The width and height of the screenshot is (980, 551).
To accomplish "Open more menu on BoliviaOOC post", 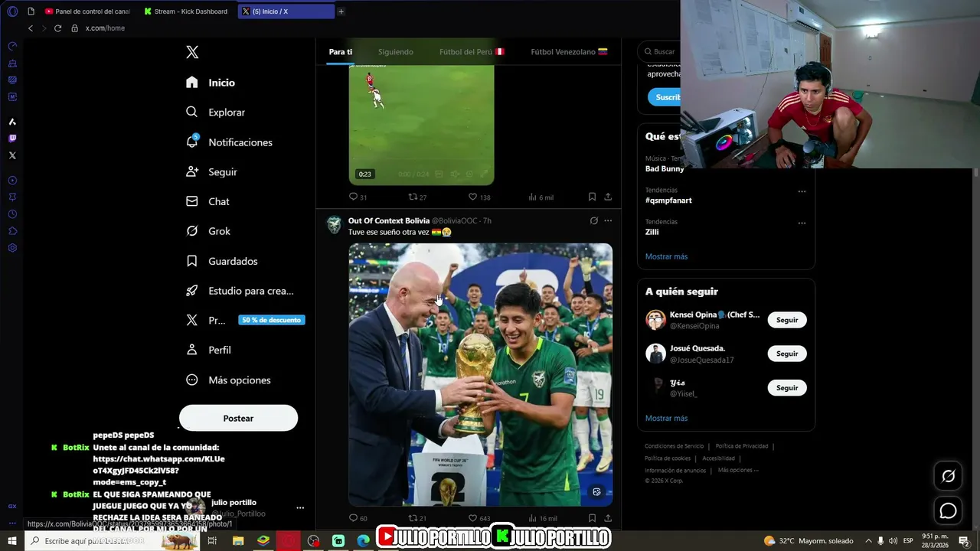I will 608,220.
